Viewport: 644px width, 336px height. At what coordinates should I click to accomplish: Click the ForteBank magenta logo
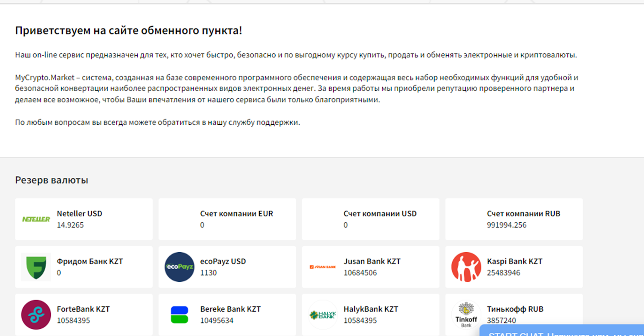tap(36, 315)
